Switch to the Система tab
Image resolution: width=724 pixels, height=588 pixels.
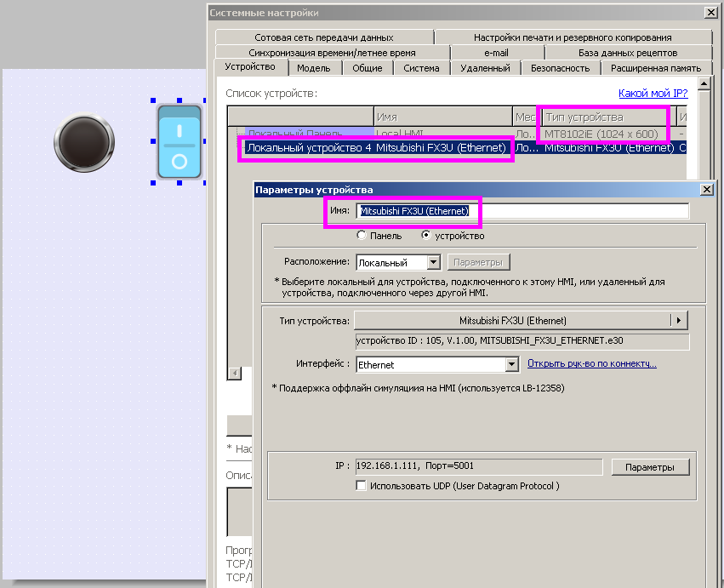pyautogui.click(x=421, y=68)
